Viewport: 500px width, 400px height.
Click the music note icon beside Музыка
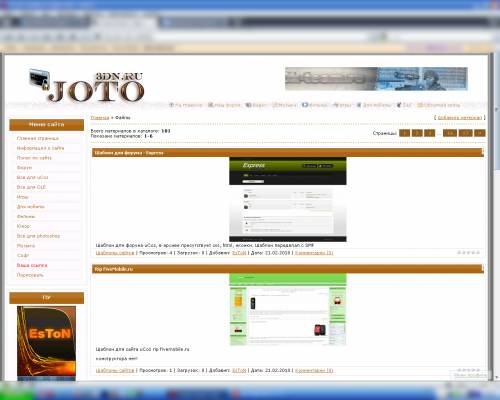275,105
